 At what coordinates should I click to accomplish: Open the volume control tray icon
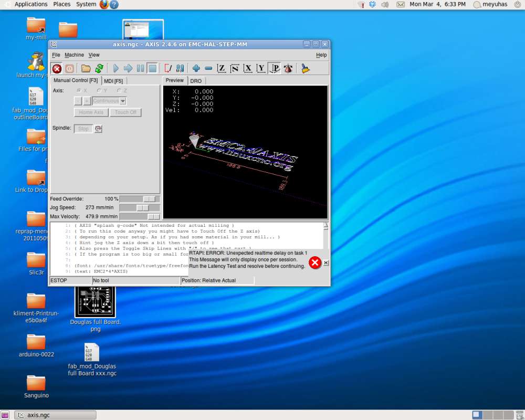pyautogui.click(x=385, y=4)
